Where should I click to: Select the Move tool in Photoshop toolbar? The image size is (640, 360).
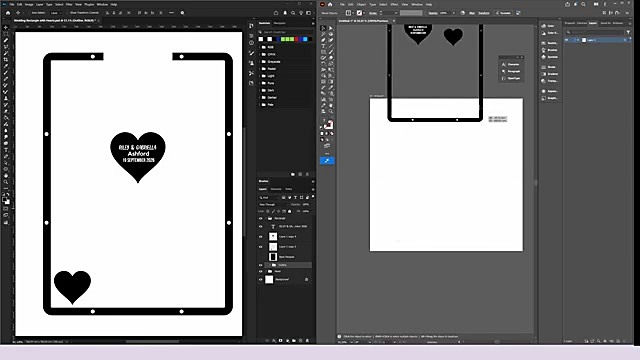click(6, 27)
